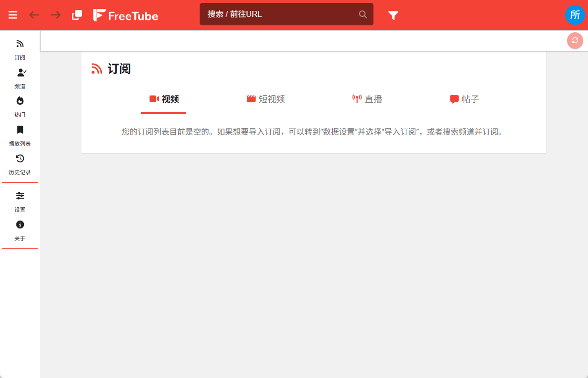Open 订阅 in the sidebar
This screenshot has width=588, height=378.
pyautogui.click(x=20, y=50)
